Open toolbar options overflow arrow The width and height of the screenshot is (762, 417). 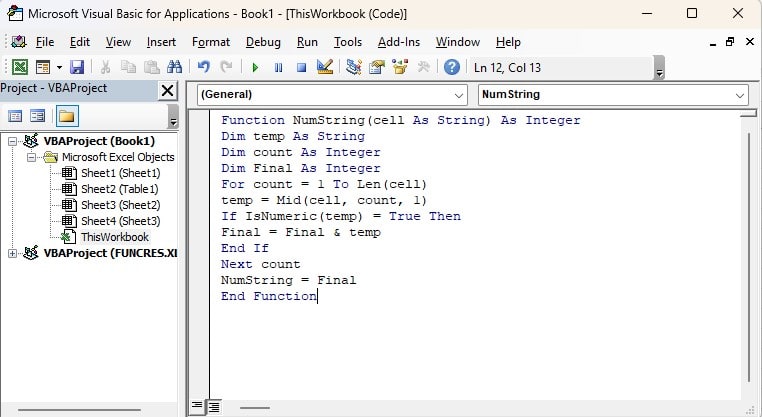659,68
